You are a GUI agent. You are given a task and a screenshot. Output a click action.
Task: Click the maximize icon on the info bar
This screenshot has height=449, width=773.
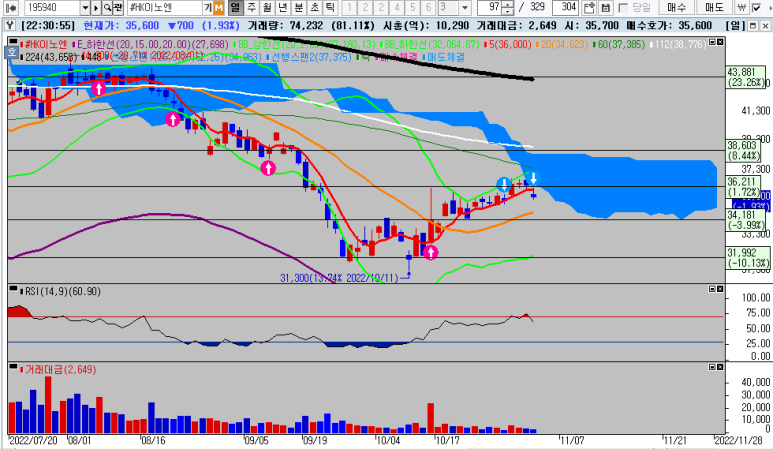coord(753,25)
